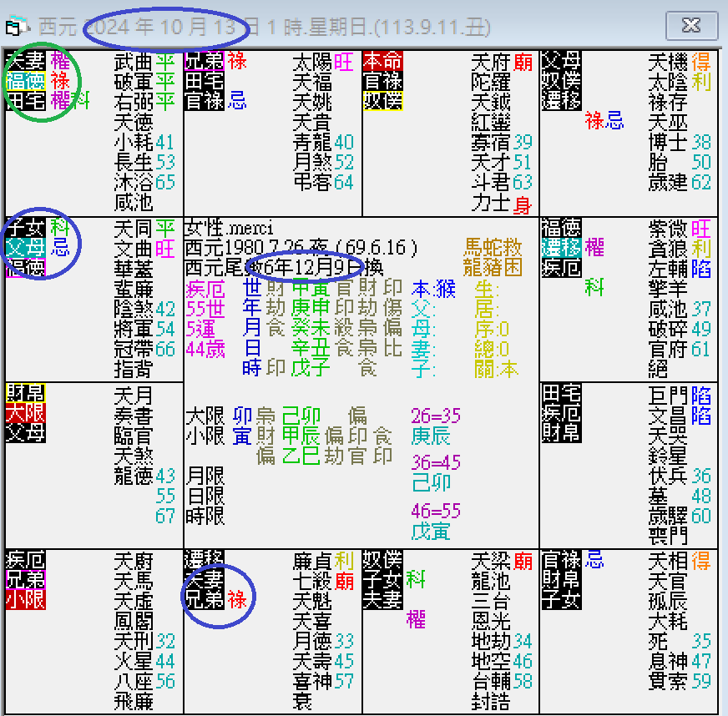Click the 天魁 star entry
Viewport: 728px width, 716px height.
click(x=312, y=602)
